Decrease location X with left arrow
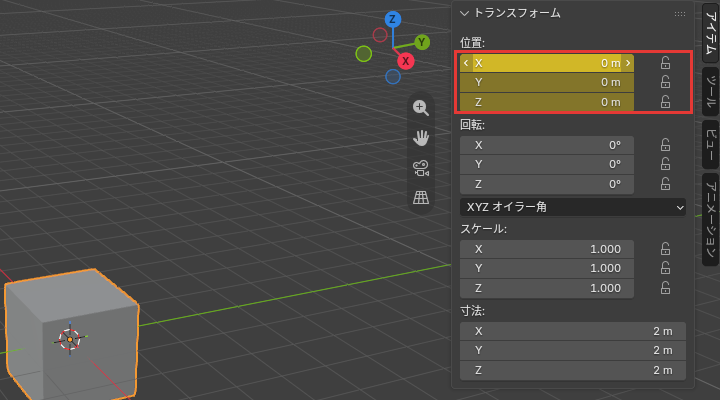720x400 pixels. 466,63
